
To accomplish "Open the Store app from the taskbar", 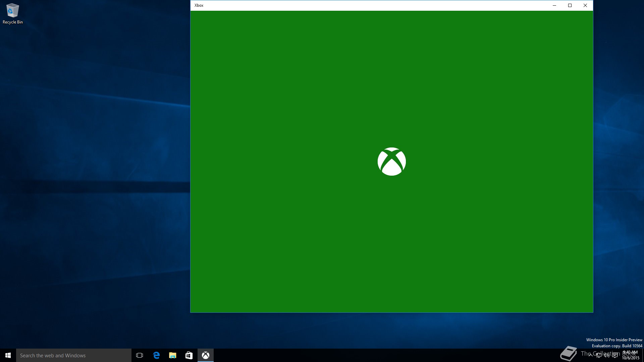I will [x=189, y=355].
